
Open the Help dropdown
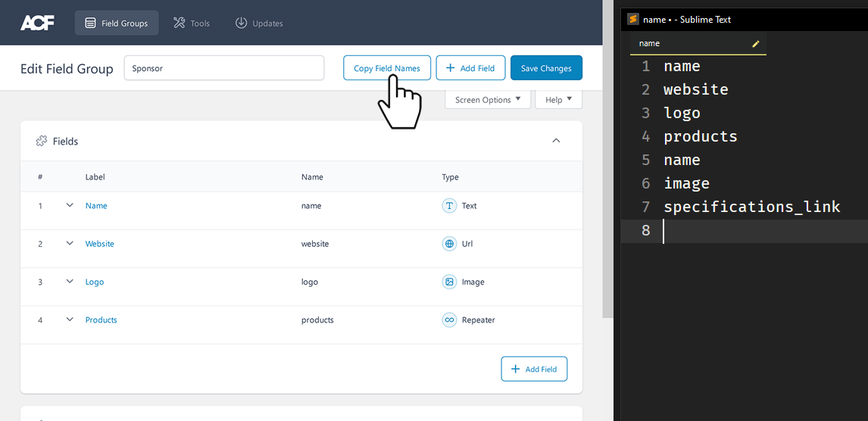pos(558,100)
